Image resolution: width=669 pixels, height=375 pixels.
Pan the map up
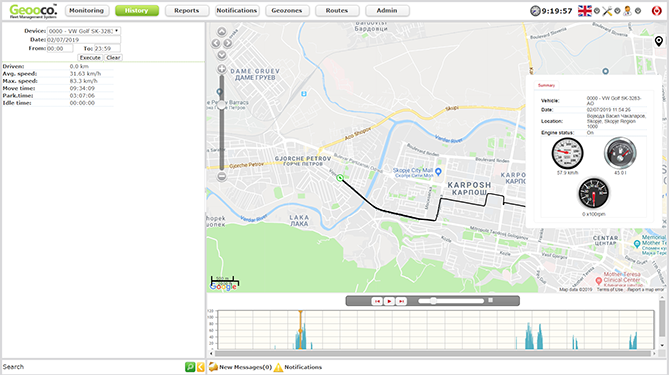tap(222, 32)
